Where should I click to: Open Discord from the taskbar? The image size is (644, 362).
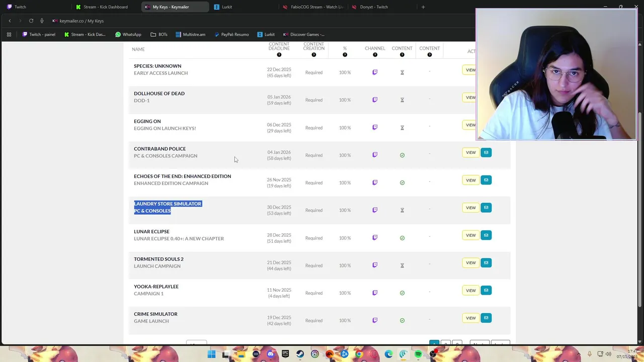(x=271, y=354)
